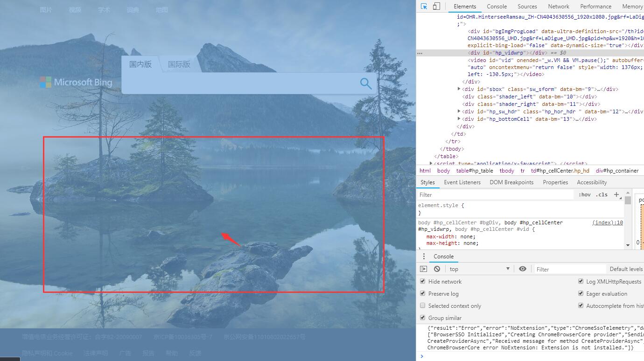Click the 视频 link in Bing header
The width and height of the screenshot is (644, 361).
click(75, 10)
